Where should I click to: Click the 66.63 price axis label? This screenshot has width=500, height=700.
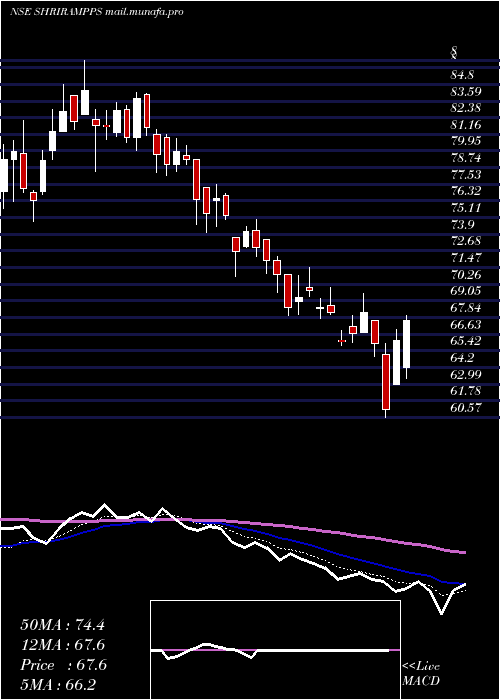[x=466, y=324]
